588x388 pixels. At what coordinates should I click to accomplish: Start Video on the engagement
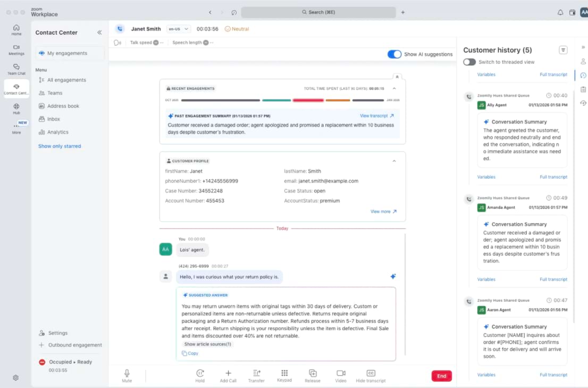[x=340, y=375]
